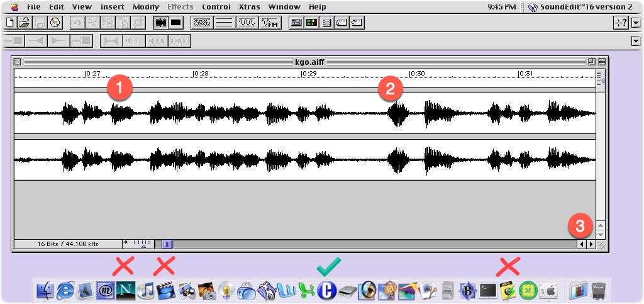Click the vertical scroll down arrow
This screenshot has height=304, width=644.
point(601,235)
